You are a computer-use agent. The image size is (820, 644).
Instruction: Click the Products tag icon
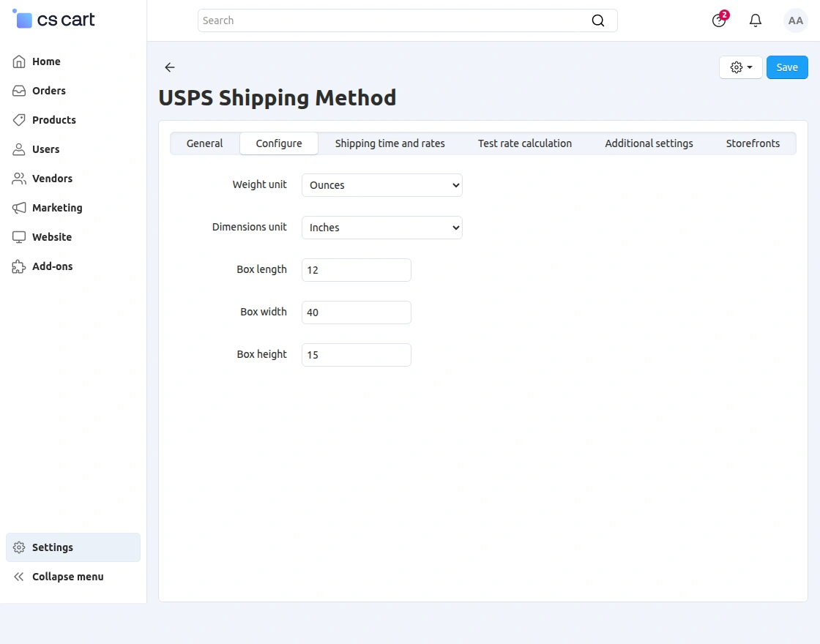pyautogui.click(x=19, y=120)
